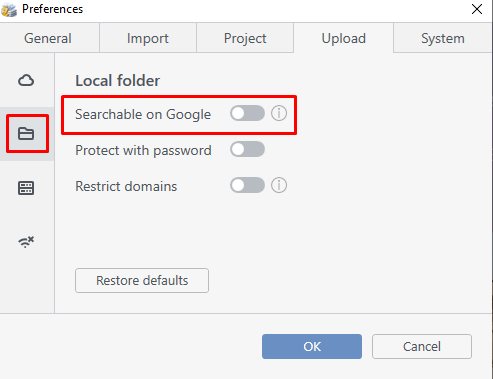Select the Upload tab
493x379 pixels.
[x=343, y=38]
